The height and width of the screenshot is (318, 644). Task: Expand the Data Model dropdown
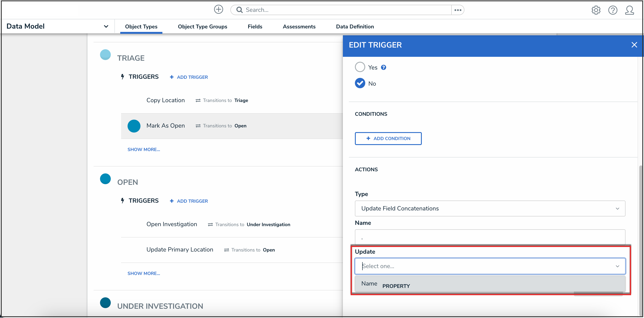point(106,26)
